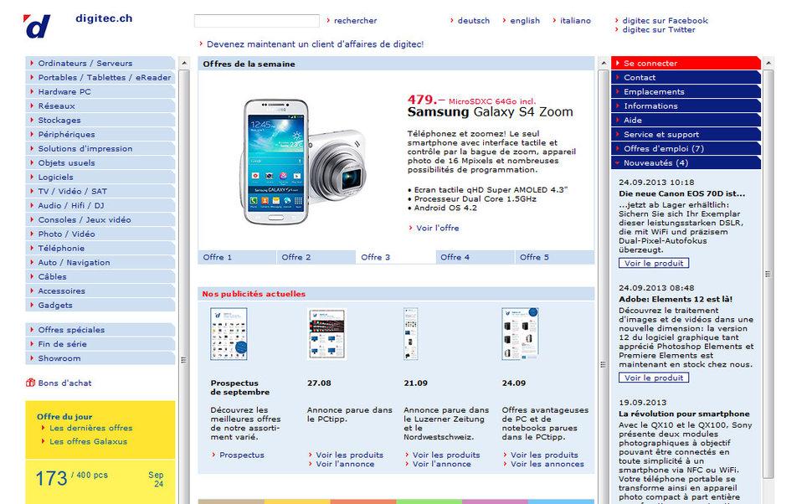Select the Offre 3 tab

coord(396,257)
